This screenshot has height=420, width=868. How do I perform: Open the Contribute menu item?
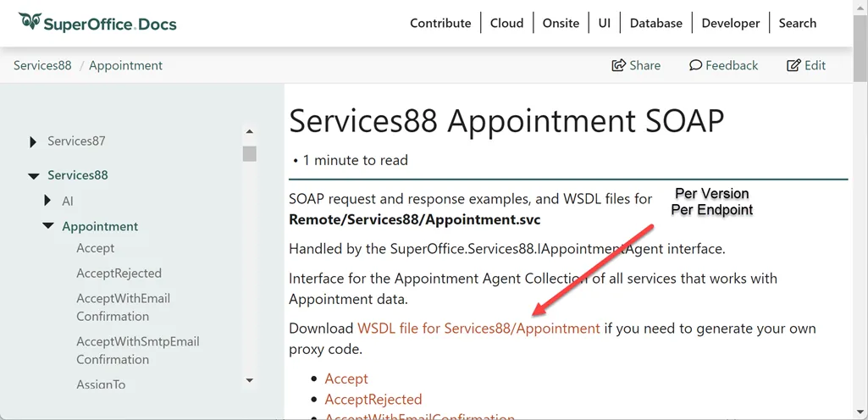pos(440,23)
